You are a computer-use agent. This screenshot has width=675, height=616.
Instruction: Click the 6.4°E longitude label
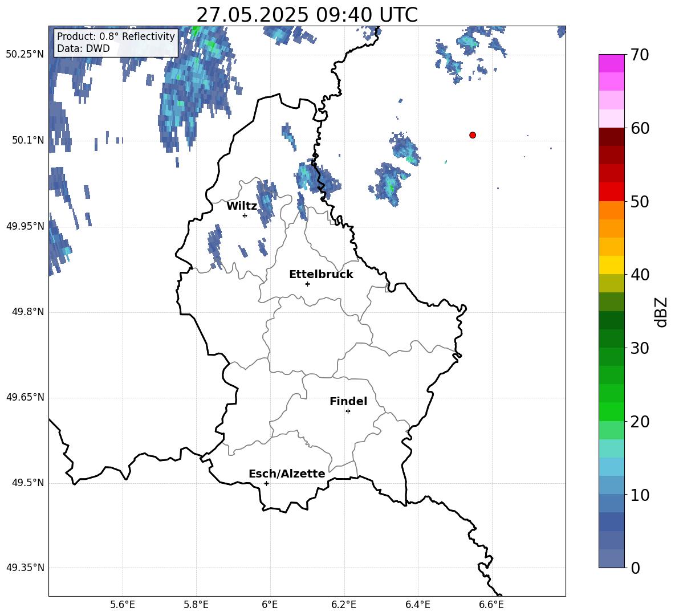tap(417, 605)
